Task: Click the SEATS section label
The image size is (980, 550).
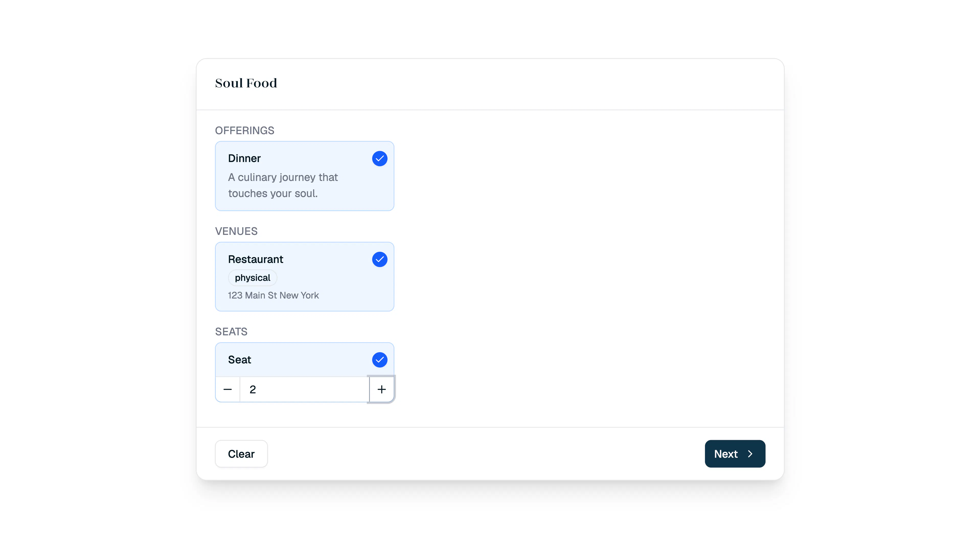Action: point(231,332)
